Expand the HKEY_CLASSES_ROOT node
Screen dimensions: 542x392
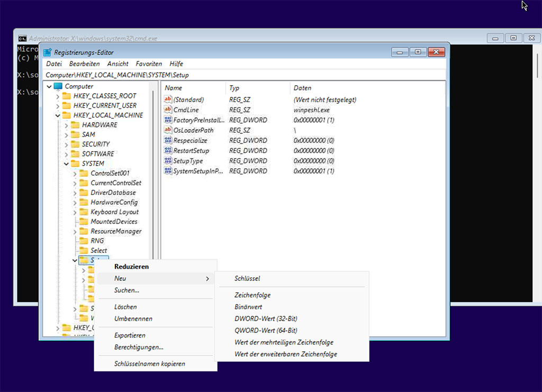click(58, 96)
